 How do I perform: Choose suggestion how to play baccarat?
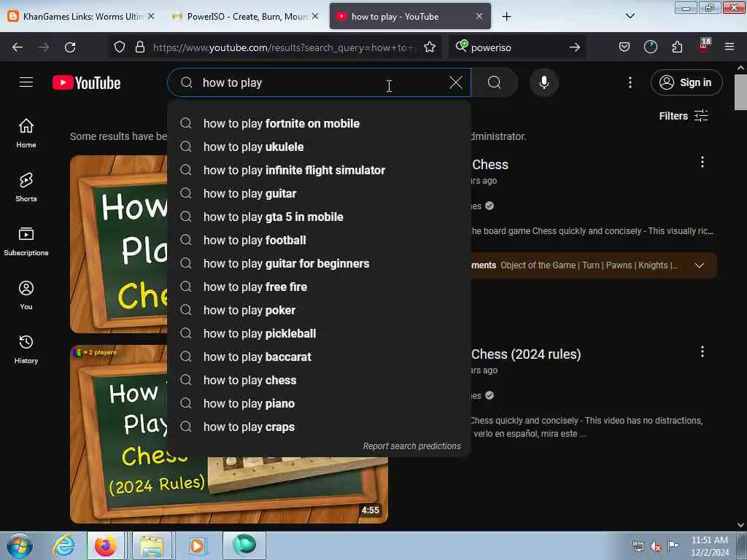(320, 357)
